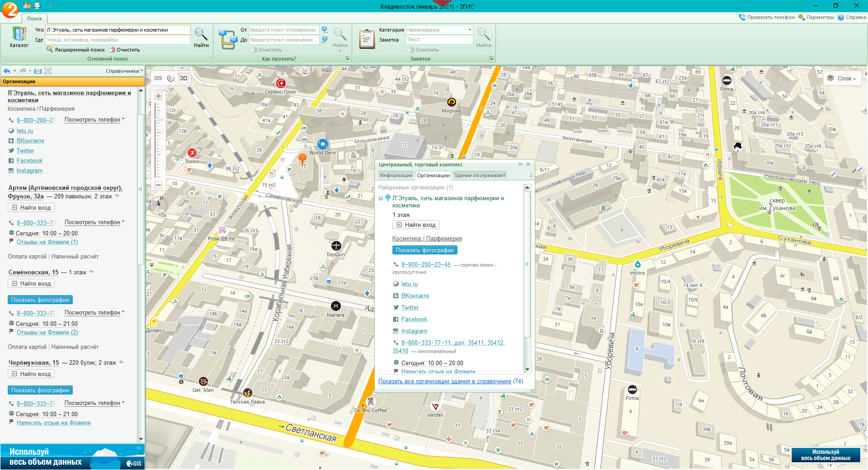Select the Поиск ribbon tab

coord(34,19)
